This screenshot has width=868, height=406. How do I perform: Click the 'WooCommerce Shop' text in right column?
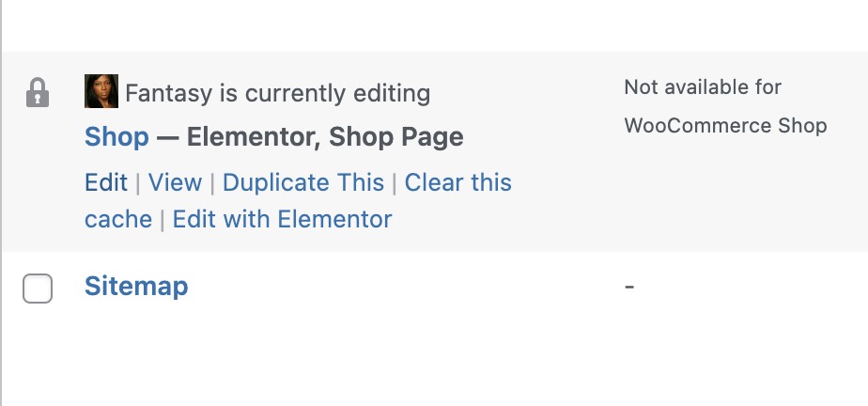pyautogui.click(x=726, y=126)
